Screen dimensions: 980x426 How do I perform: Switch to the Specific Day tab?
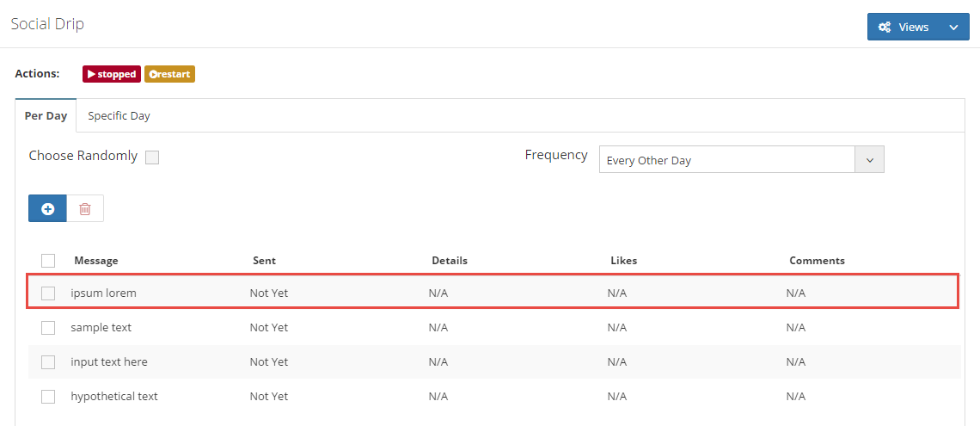[x=119, y=115]
